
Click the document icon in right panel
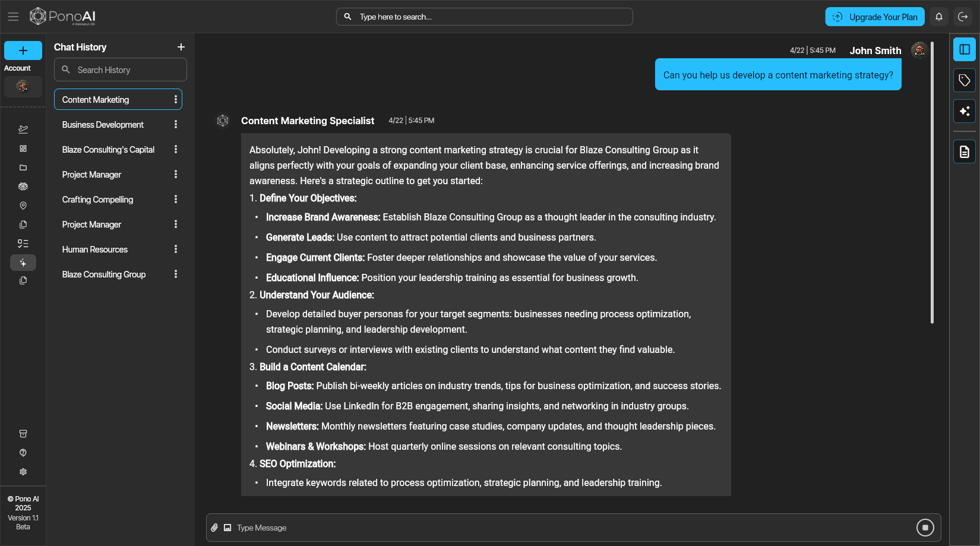[964, 152]
